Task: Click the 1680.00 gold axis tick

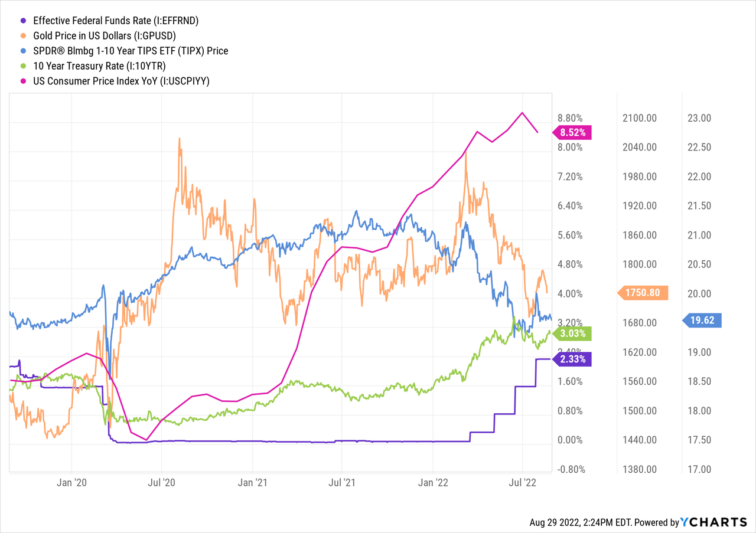Action: (640, 323)
